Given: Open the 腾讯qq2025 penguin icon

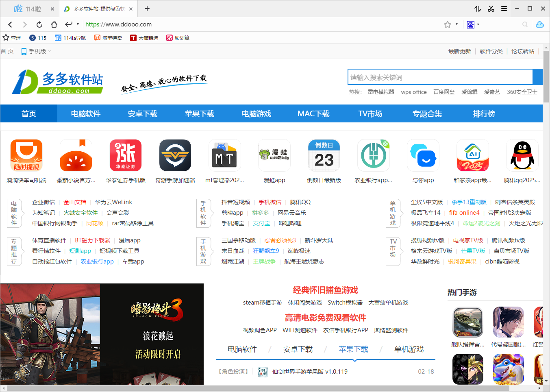Looking at the screenshot, I should 522,155.
